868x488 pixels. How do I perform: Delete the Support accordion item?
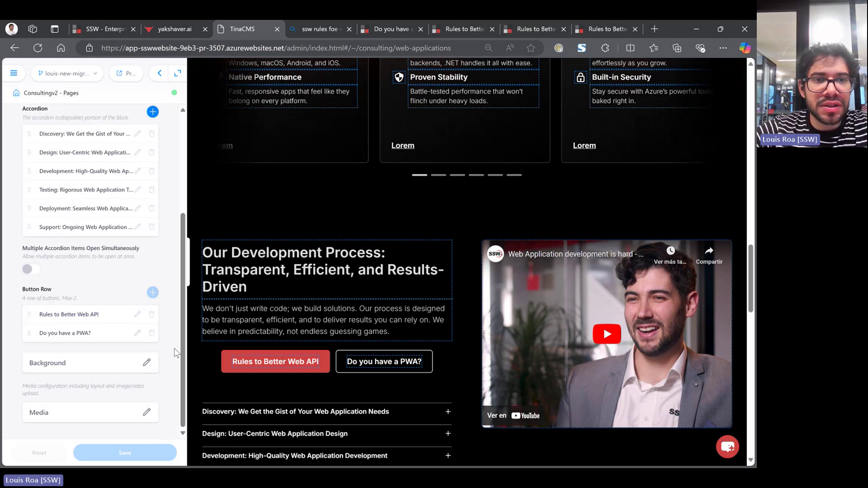tap(151, 227)
